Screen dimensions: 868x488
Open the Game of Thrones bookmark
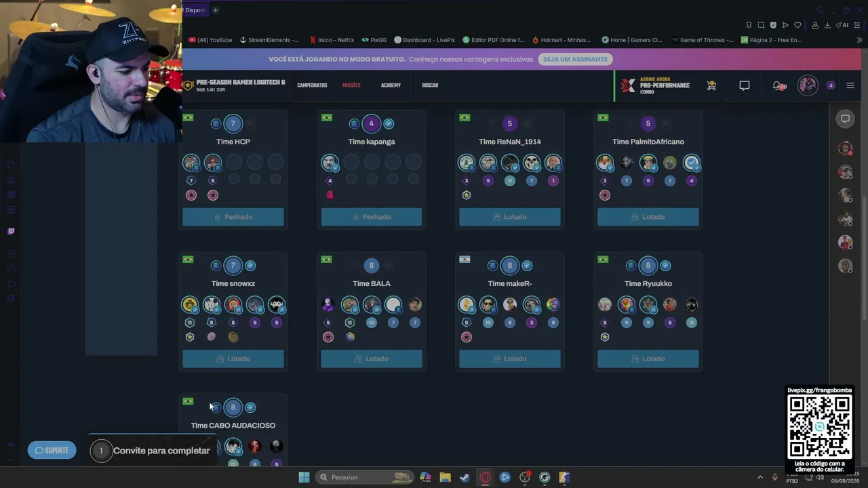[703, 40]
